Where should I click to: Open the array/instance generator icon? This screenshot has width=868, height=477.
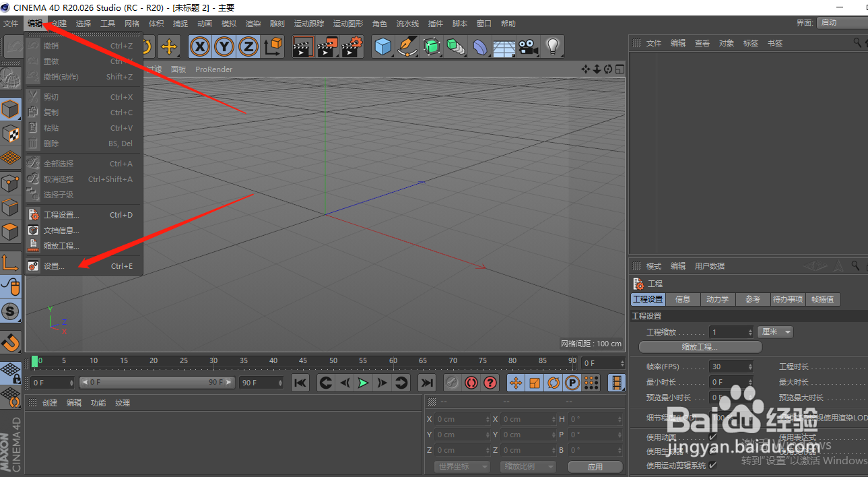click(x=455, y=46)
